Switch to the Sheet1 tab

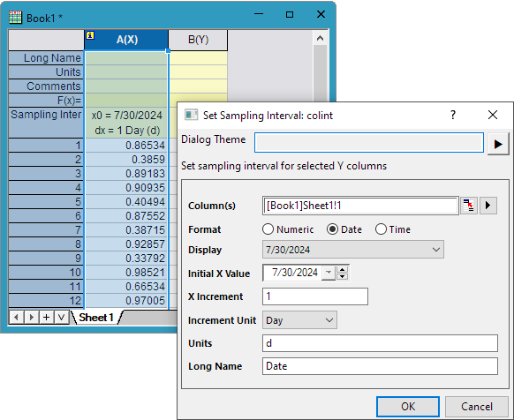[96, 318]
